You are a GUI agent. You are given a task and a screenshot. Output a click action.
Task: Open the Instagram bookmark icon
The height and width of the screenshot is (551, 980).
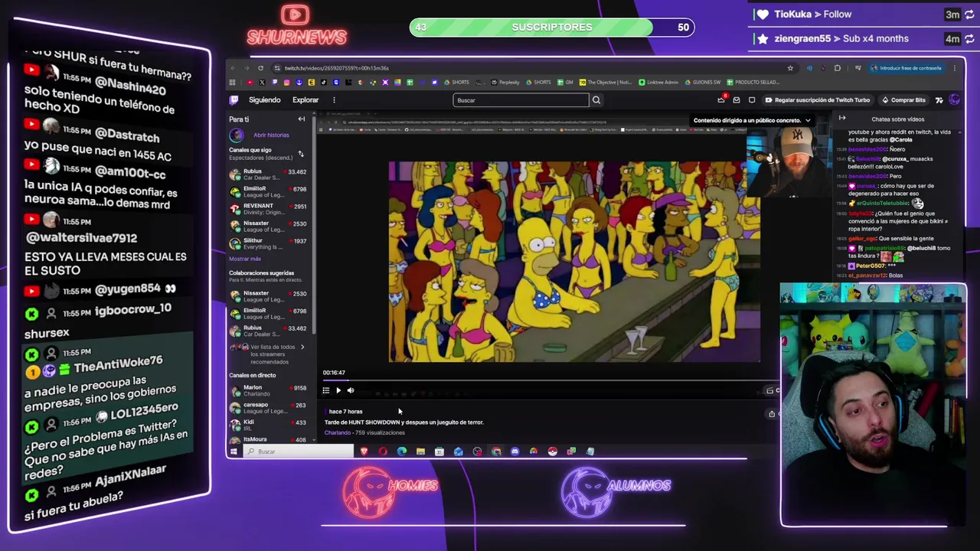(x=286, y=82)
